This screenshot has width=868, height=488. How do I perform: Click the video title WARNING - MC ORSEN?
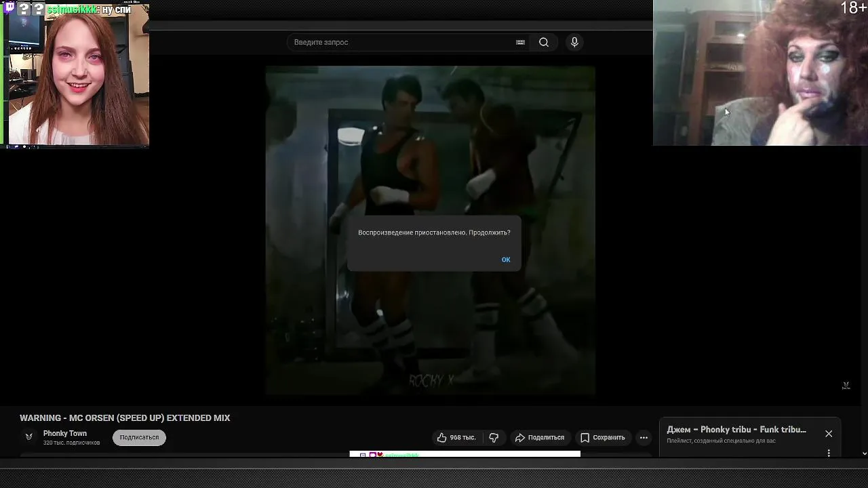pos(125,418)
